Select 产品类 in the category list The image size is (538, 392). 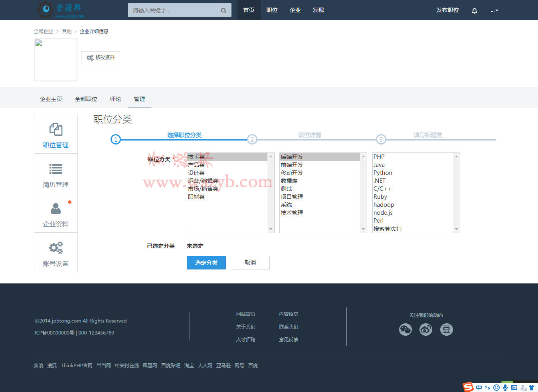pyautogui.click(x=227, y=165)
